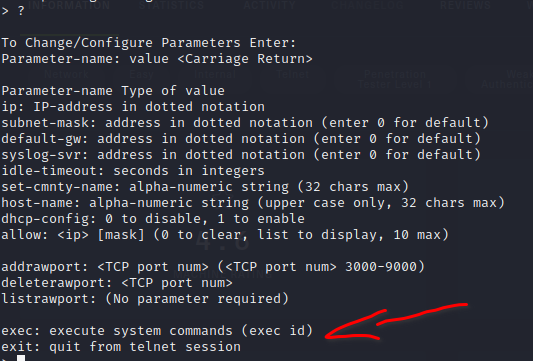Image resolution: width=533 pixels, height=361 pixels.
Task: Click the Telnet tag
Action: tap(293, 74)
